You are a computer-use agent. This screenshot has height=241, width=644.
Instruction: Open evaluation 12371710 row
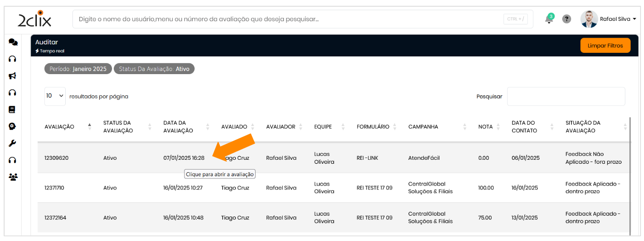(54, 188)
